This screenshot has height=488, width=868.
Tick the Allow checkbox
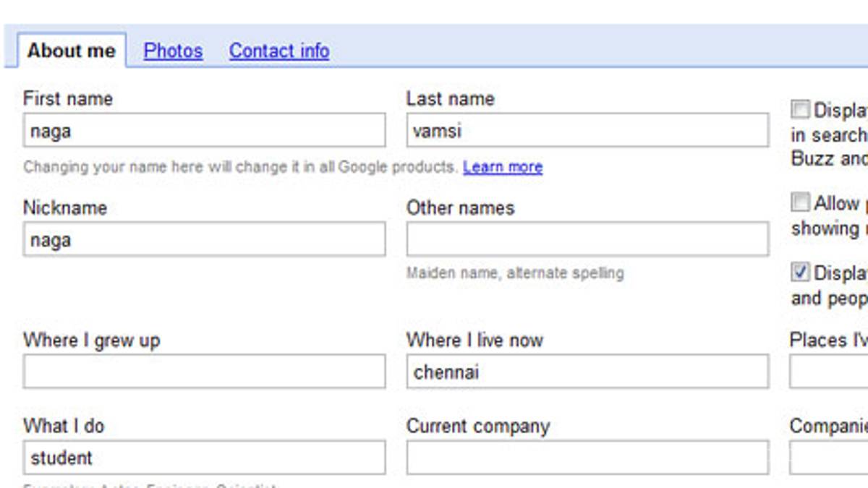tap(800, 202)
